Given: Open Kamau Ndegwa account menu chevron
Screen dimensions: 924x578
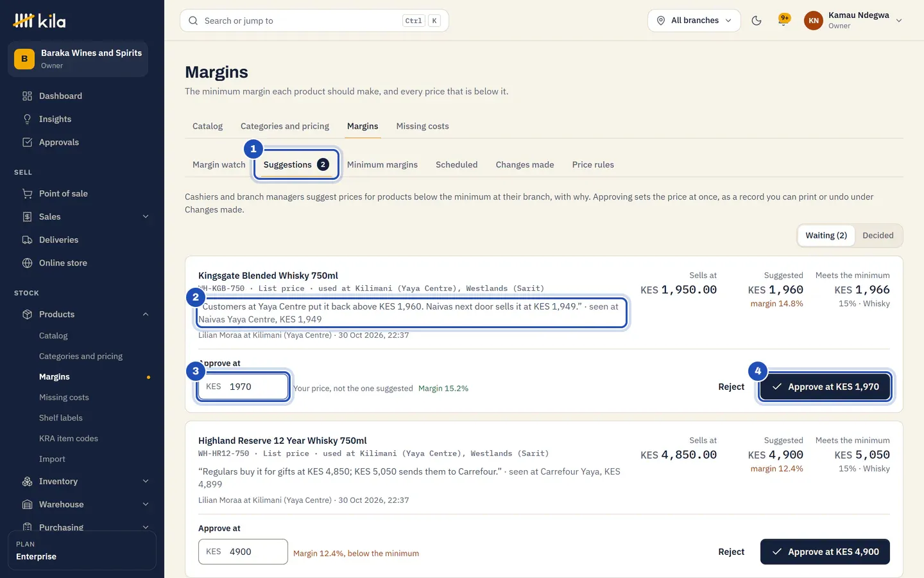Looking at the screenshot, I should (899, 21).
